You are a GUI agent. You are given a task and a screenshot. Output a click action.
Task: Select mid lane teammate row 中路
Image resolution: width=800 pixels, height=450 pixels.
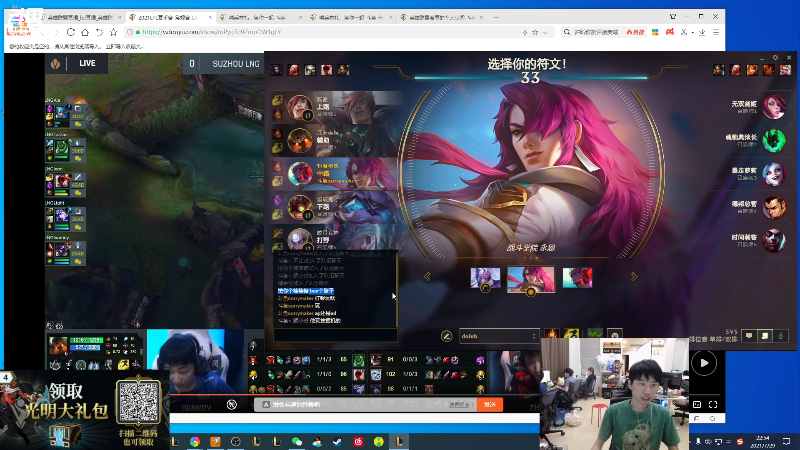pos(337,174)
